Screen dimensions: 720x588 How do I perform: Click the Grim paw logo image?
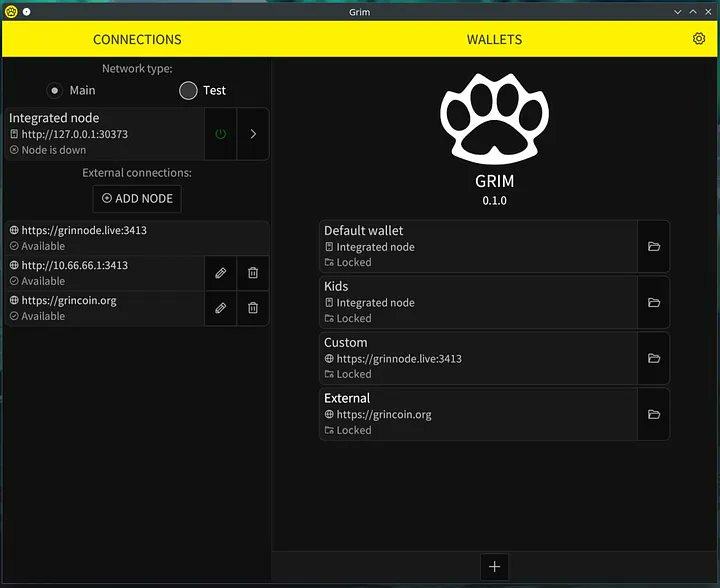point(495,119)
